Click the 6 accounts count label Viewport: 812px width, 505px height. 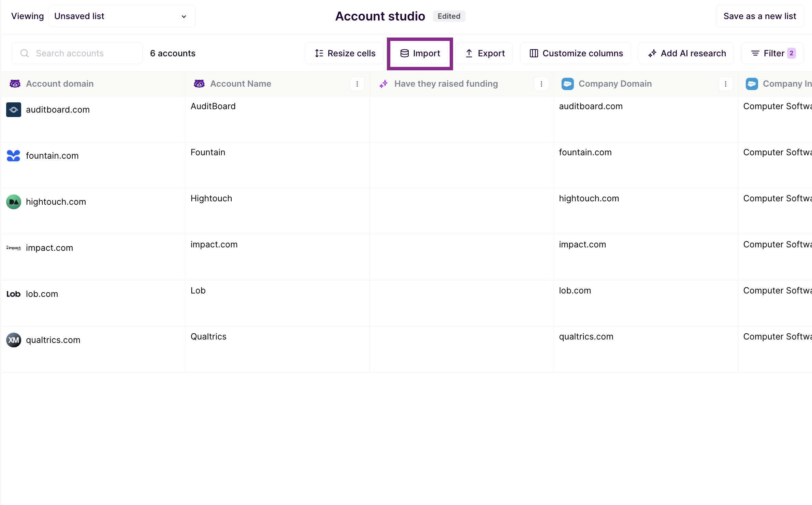point(173,53)
